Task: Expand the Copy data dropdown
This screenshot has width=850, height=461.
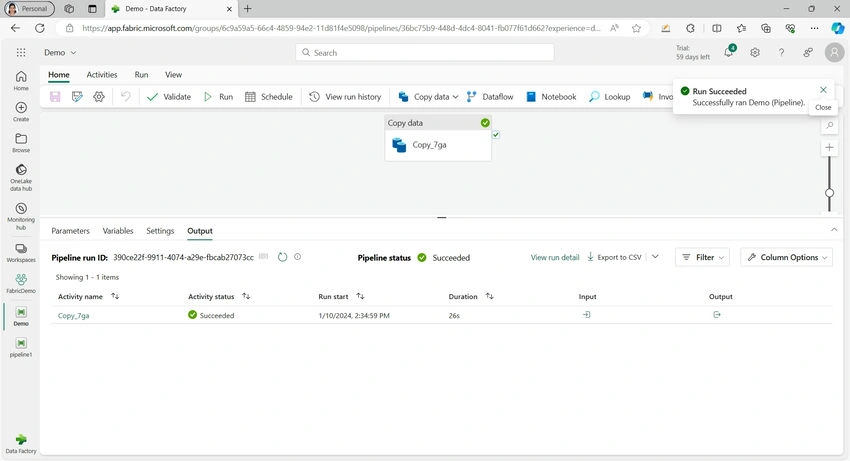Action: click(x=455, y=97)
